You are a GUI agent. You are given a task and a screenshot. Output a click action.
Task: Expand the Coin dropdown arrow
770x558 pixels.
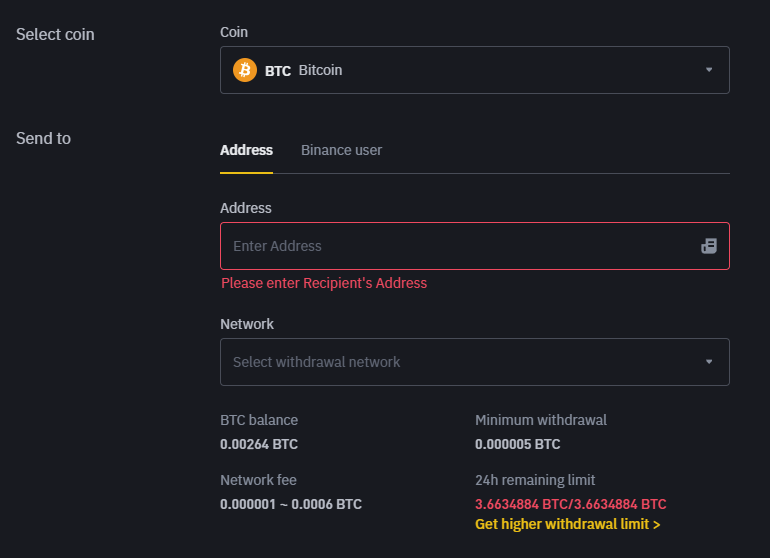(x=709, y=70)
